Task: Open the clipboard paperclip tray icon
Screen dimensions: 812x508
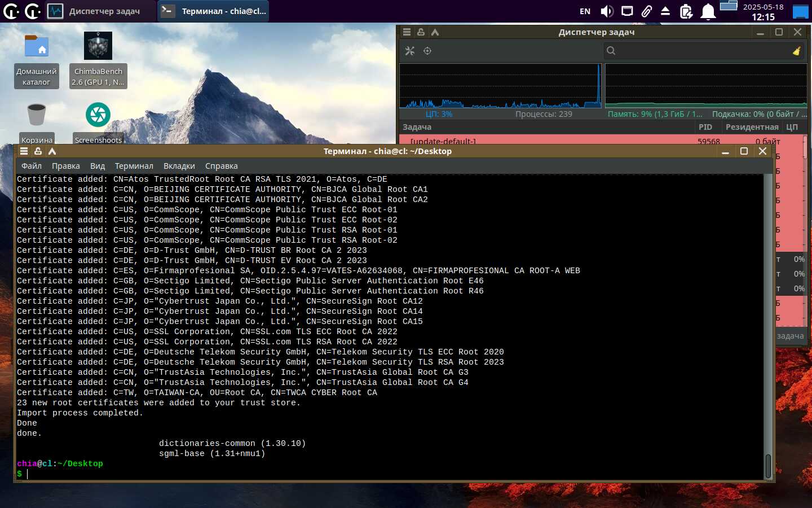Action: 646,11
